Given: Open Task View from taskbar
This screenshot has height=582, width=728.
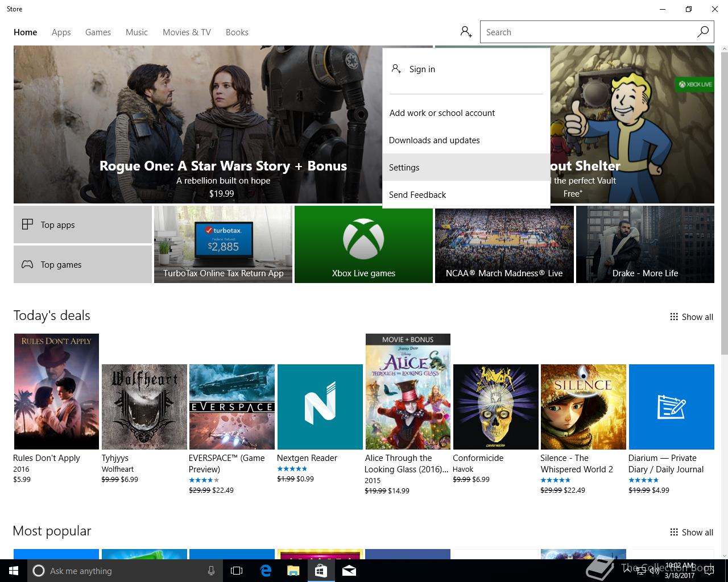Looking at the screenshot, I should (237, 571).
